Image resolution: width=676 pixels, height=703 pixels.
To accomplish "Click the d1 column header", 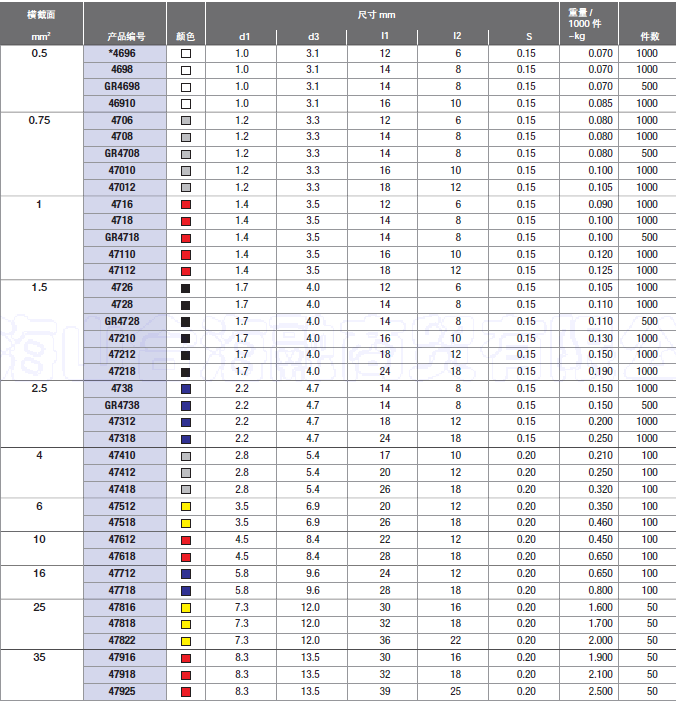I will pyautogui.click(x=241, y=37).
